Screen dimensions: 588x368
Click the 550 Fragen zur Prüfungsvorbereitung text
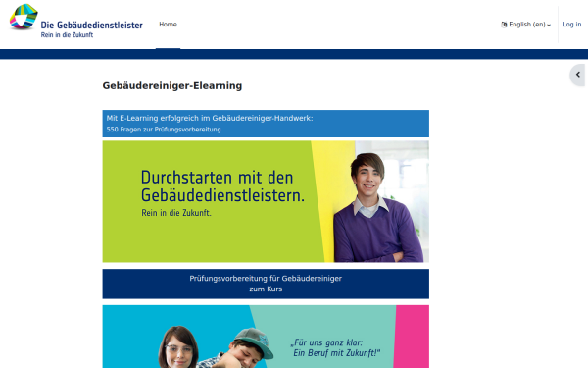point(164,130)
